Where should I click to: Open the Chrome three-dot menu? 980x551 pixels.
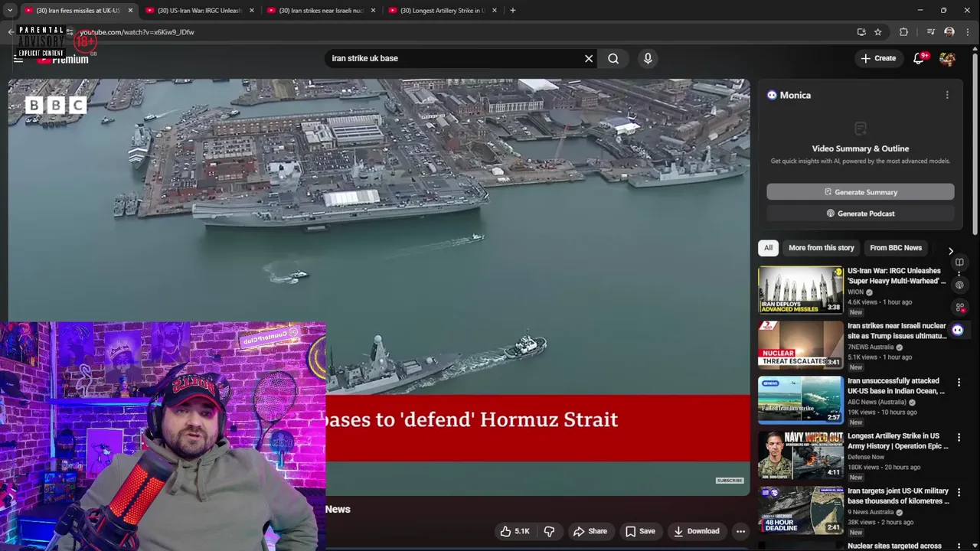[x=968, y=32]
